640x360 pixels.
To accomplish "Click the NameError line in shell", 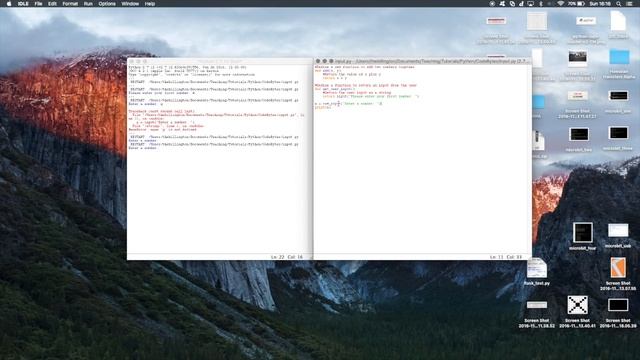I will 162,129.
